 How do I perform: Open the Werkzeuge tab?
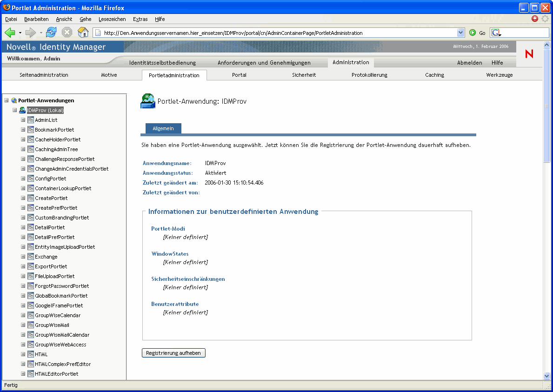coord(500,75)
